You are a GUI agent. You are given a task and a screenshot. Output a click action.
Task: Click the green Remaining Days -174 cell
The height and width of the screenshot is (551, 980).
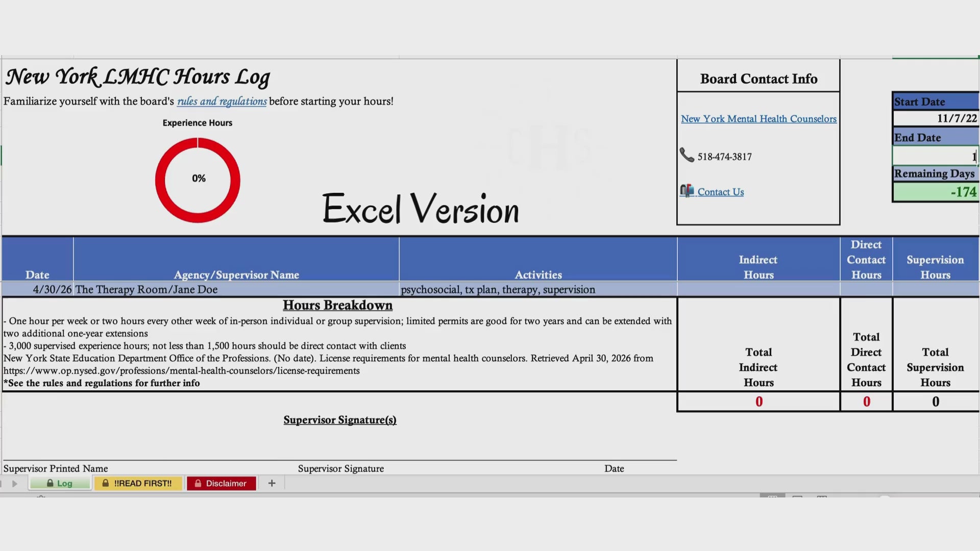pos(935,192)
